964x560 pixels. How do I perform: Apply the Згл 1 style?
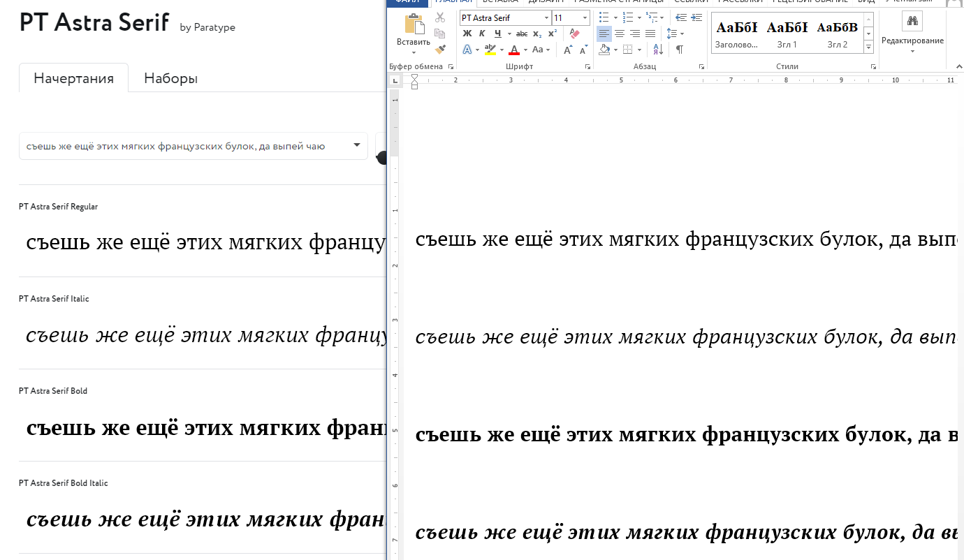click(x=787, y=34)
